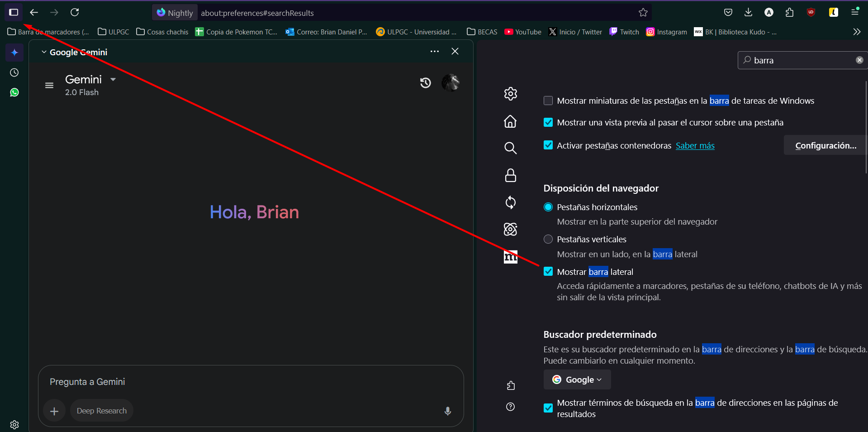Screen dimensions: 868x432
Task: Enable tab thumbnails in Windows taskbar checkbox
Action: pos(548,101)
